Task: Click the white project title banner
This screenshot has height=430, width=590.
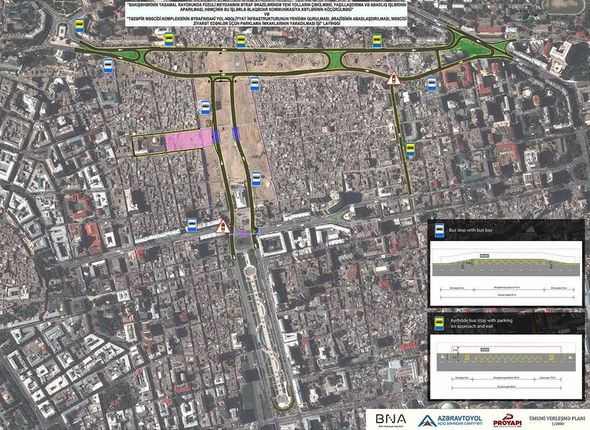Action: [266, 14]
